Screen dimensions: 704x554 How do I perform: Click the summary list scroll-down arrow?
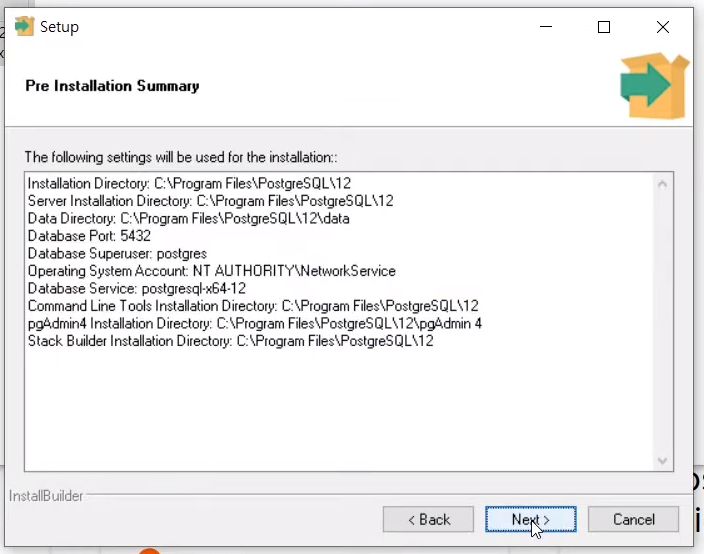662,461
